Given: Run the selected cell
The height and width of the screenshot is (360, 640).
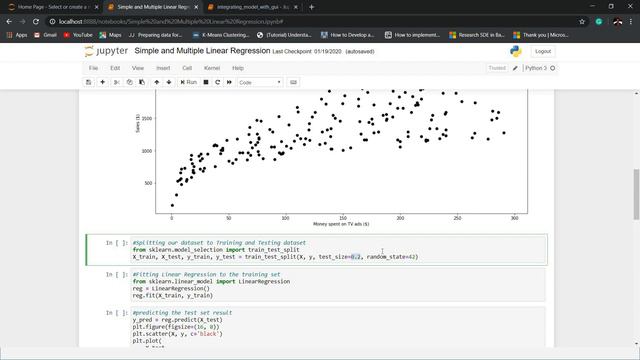Looking at the screenshot, I should point(189,82).
